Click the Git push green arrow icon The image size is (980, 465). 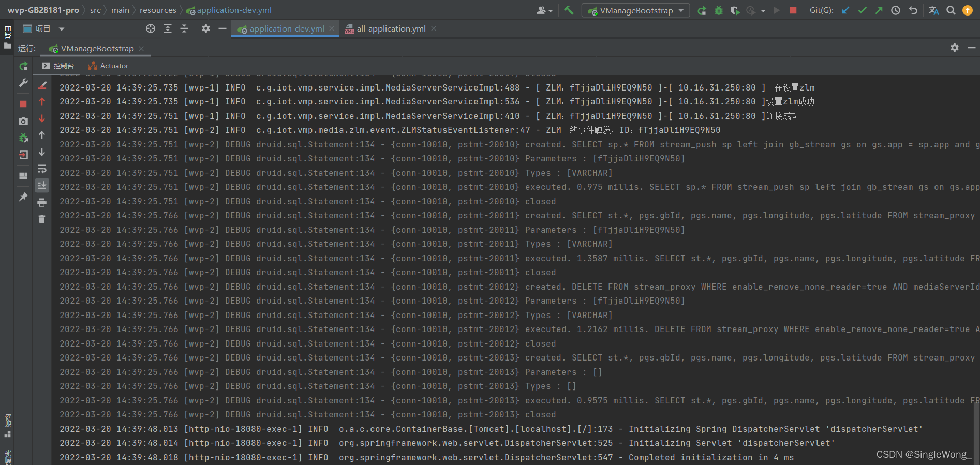pos(879,10)
